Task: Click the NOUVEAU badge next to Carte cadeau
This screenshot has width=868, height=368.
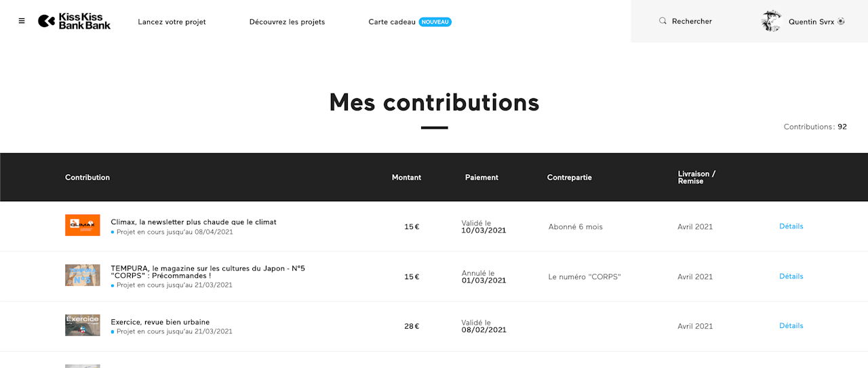Action: 435,22
